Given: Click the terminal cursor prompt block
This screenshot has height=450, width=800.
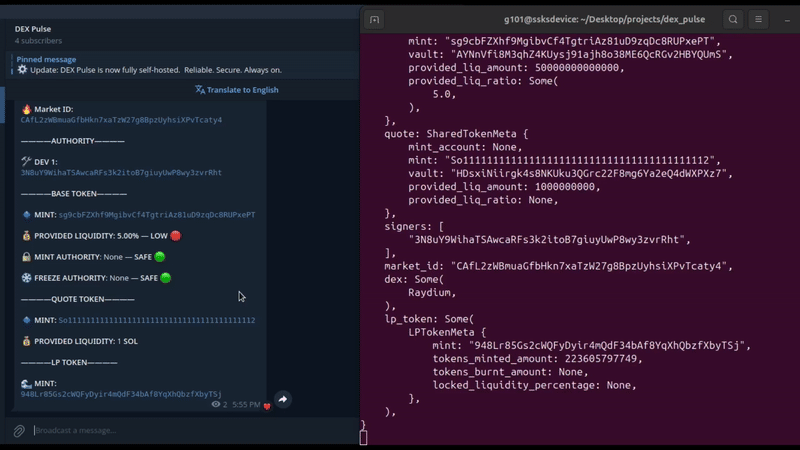Looking at the screenshot, I should [363, 437].
